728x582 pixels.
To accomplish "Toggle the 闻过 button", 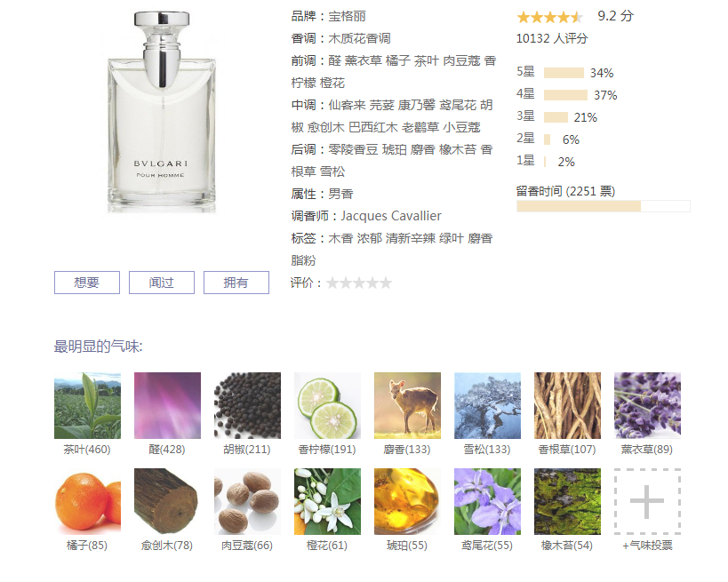I will click(x=162, y=283).
